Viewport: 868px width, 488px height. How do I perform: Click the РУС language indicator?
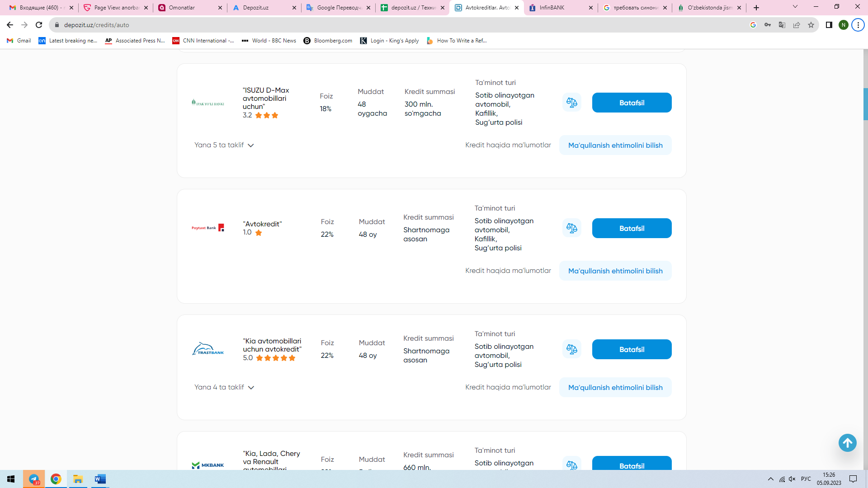coord(806,479)
